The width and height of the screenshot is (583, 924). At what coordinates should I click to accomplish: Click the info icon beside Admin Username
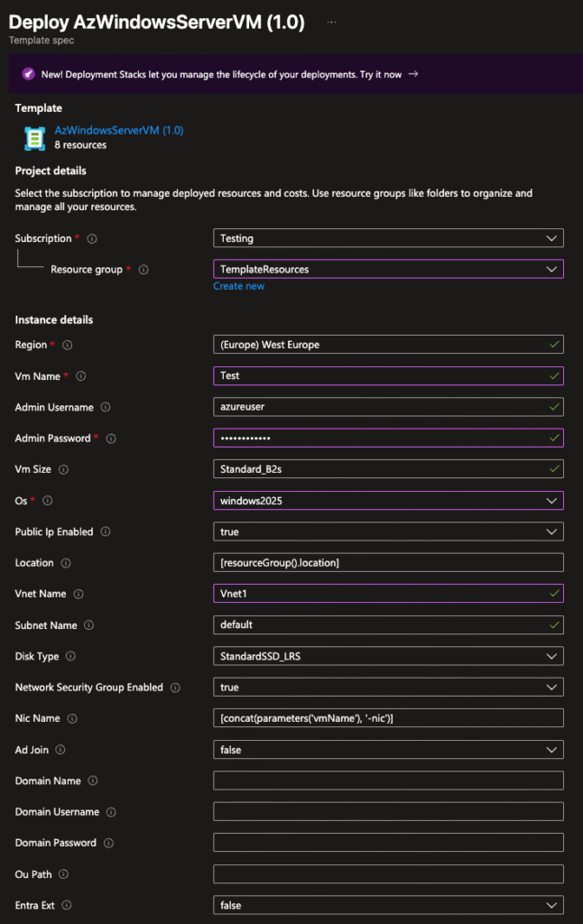coord(106,407)
